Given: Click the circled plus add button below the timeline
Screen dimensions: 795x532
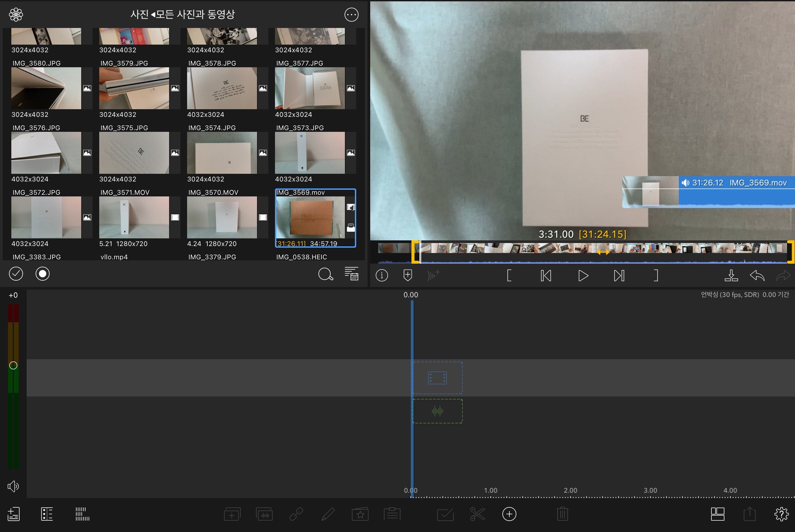Looking at the screenshot, I should (x=509, y=514).
